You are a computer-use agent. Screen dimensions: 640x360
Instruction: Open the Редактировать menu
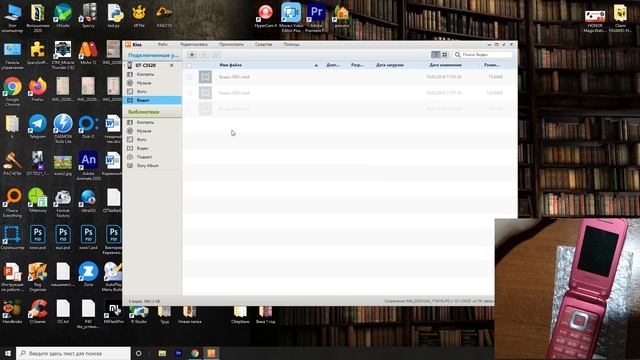click(194, 44)
